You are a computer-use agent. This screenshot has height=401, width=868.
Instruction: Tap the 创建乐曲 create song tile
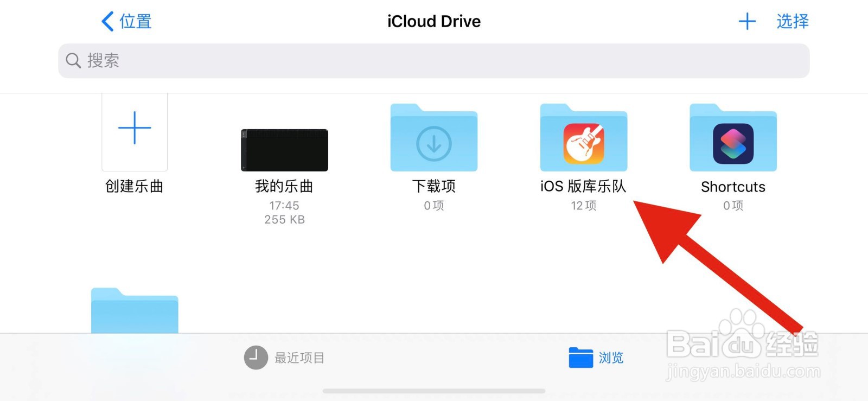click(x=135, y=132)
